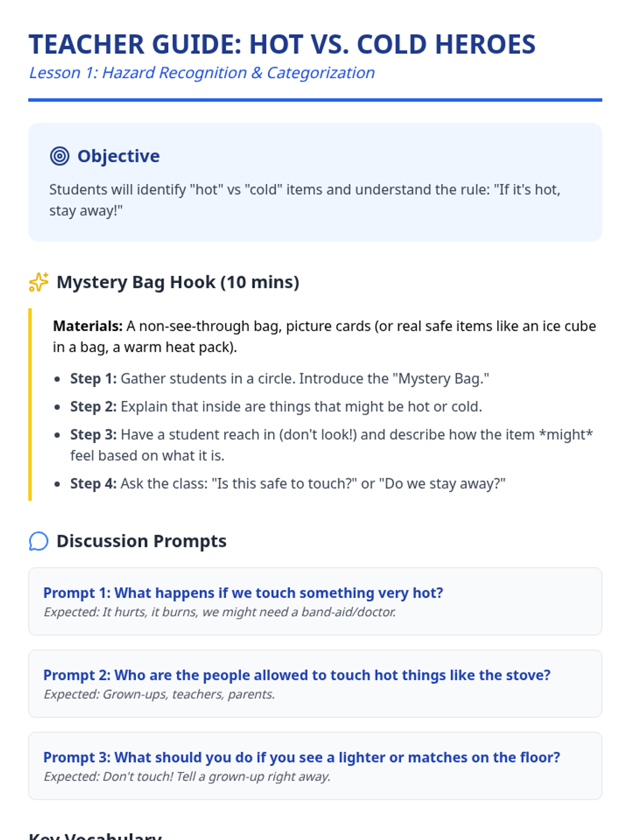The image size is (630, 840).
Task: Click the Lesson 1 subtitle text
Action: click(x=202, y=72)
